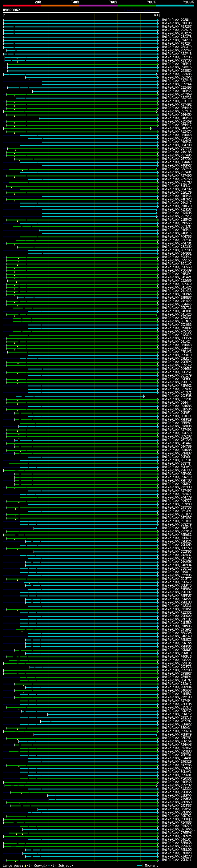
Task: Select hit label UniRef100_C8XPS1
Action: (x=177, y=809)
